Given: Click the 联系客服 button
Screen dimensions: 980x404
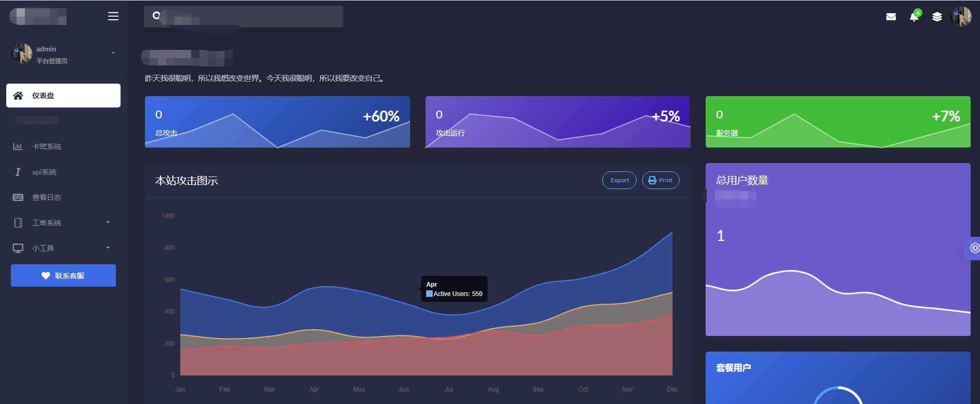Looking at the screenshot, I should coord(63,276).
